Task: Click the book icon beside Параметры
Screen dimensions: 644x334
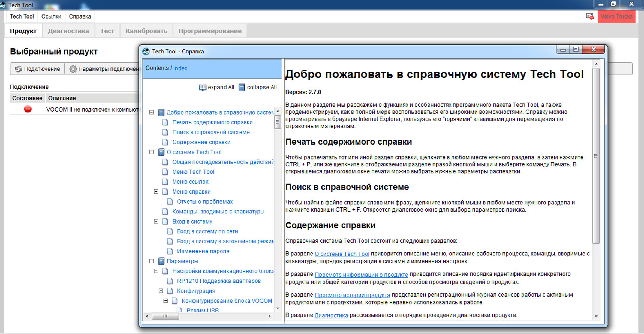Action: coord(161,261)
